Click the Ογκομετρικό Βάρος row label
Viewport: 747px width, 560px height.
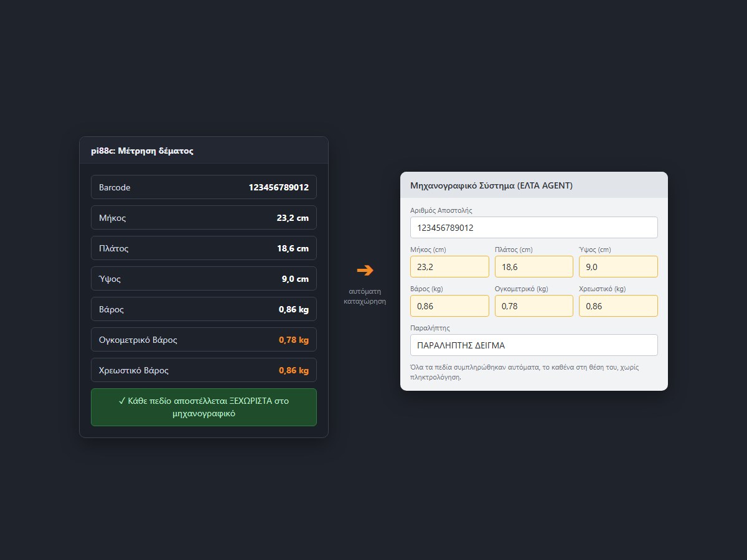coord(138,340)
